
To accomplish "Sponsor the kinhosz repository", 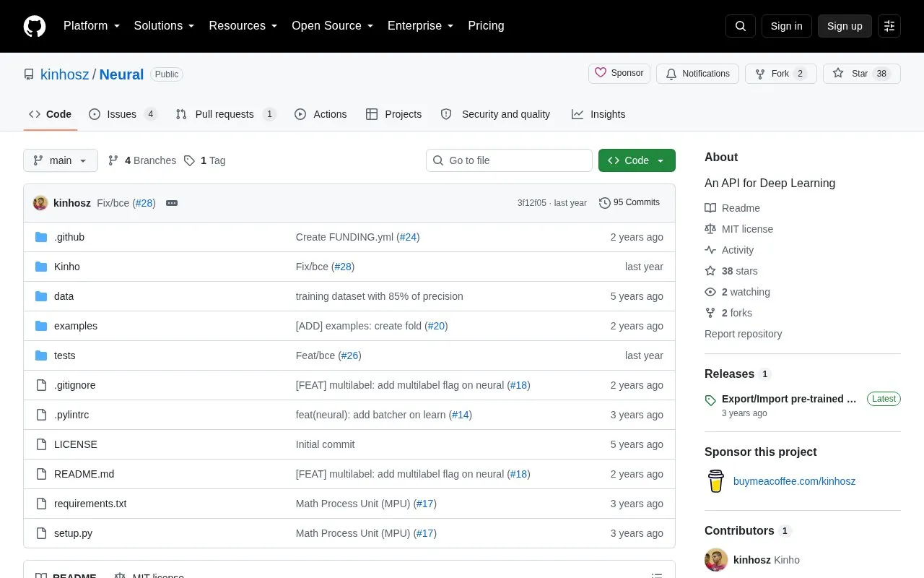I will [x=619, y=74].
